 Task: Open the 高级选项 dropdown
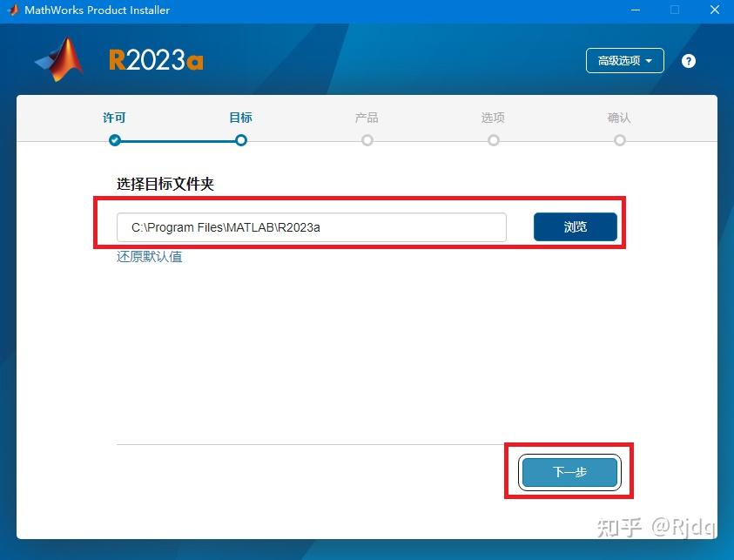(623, 61)
